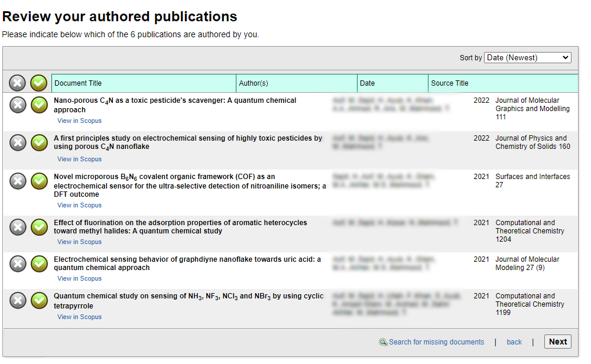Select the title 'Electrochemical sensing behavior of graphdiyne nanoflake'
Screen dimensions: 591x364
tap(187, 264)
